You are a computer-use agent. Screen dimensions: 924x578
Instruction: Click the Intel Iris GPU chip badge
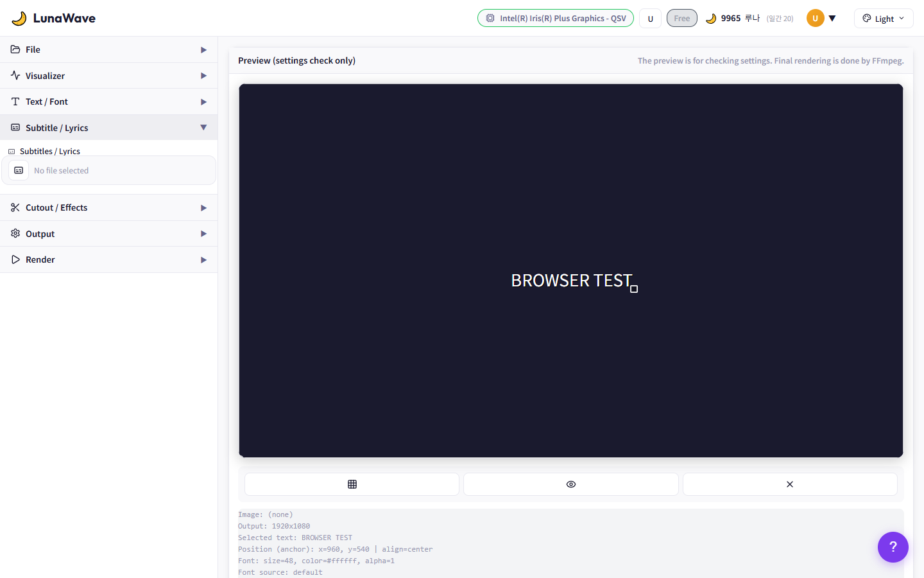[555, 18]
